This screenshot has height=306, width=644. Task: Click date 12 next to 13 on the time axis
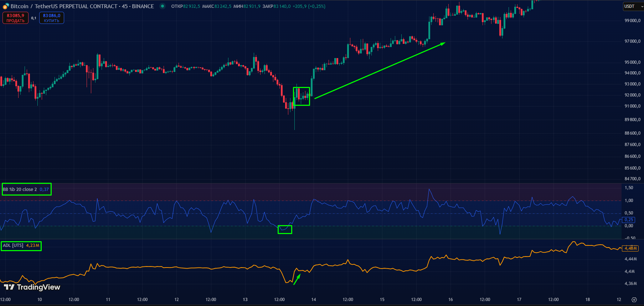[x=176, y=300]
